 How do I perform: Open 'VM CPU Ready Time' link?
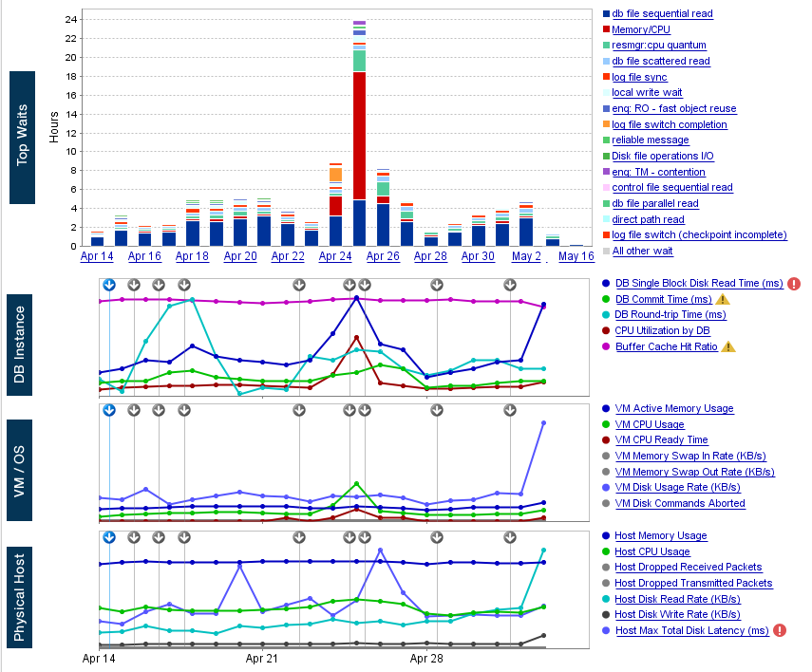[x=661, y=439]
